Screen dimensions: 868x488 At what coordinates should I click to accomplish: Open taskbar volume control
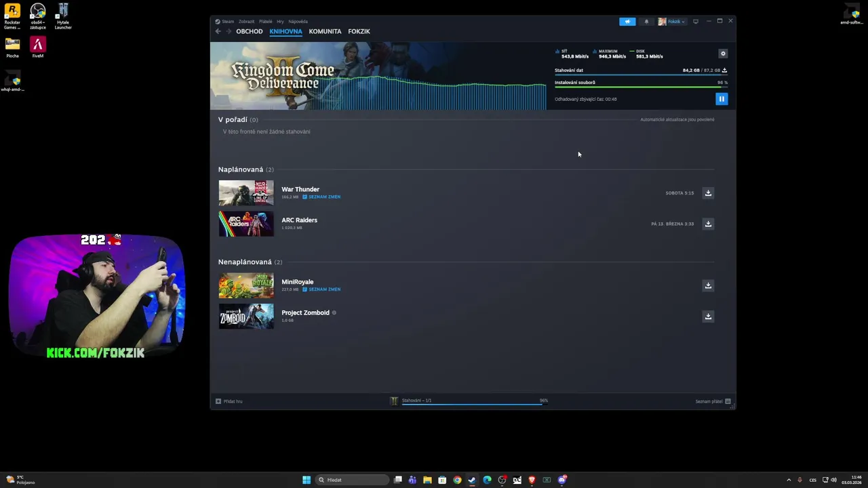[833, 480]
